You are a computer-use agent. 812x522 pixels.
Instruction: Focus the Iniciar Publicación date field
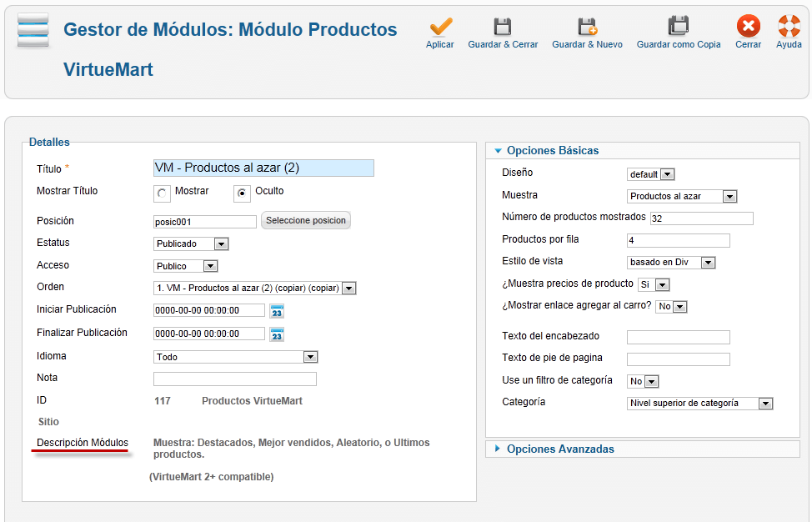point(209,311)
